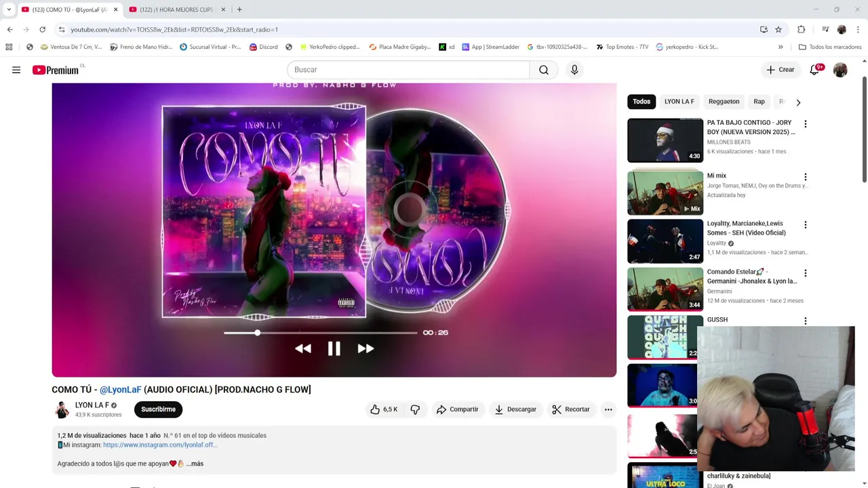Start voice search with microphone icon
Viewport: 868px width, 488px height.
[x=574, y=70]
